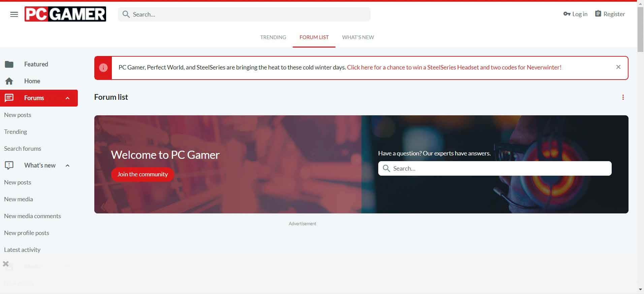Open the three-dot menu beside Forum list
The image size is (644, 295).
coord(623,97)
